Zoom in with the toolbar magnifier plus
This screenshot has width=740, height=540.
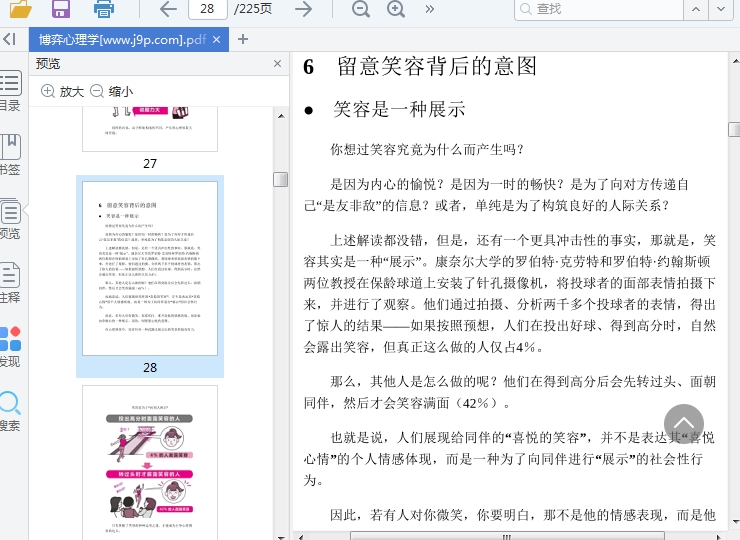tap(396, 9)
